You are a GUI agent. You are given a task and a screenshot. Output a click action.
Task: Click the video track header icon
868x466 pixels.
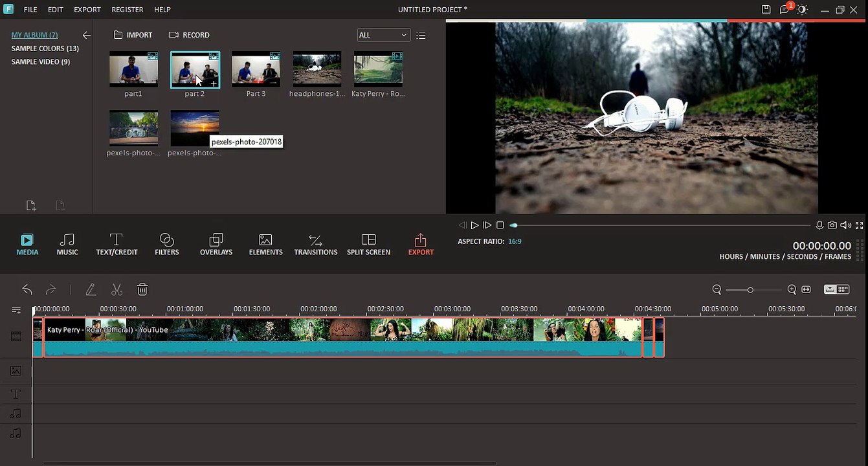click(16, 337)
